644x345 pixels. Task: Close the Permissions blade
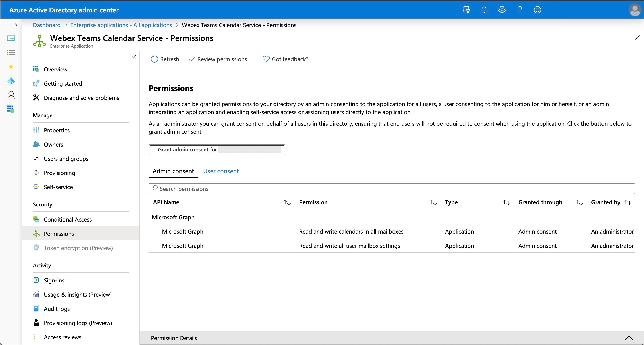(x=637, y=38)
